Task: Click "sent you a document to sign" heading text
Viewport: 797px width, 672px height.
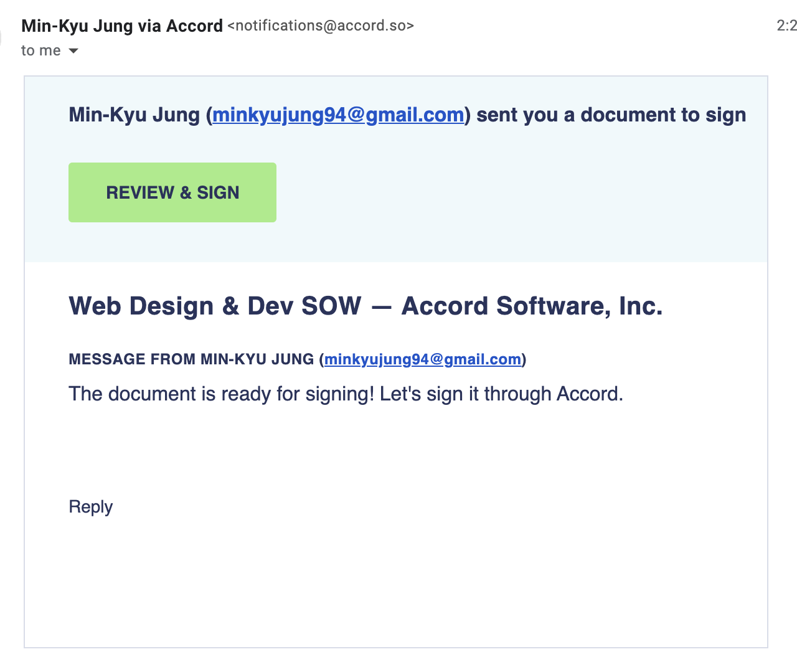Action: (611, 115)
